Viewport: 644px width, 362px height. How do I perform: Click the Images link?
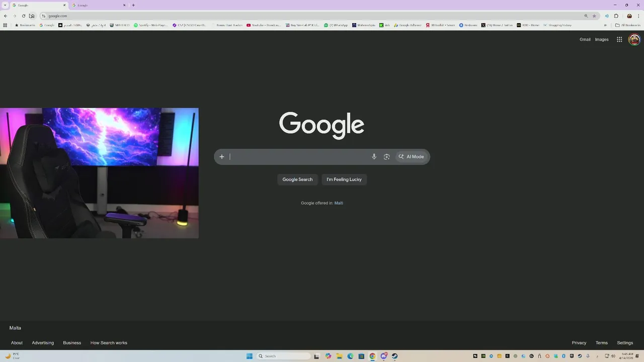(x=602, y=39)
